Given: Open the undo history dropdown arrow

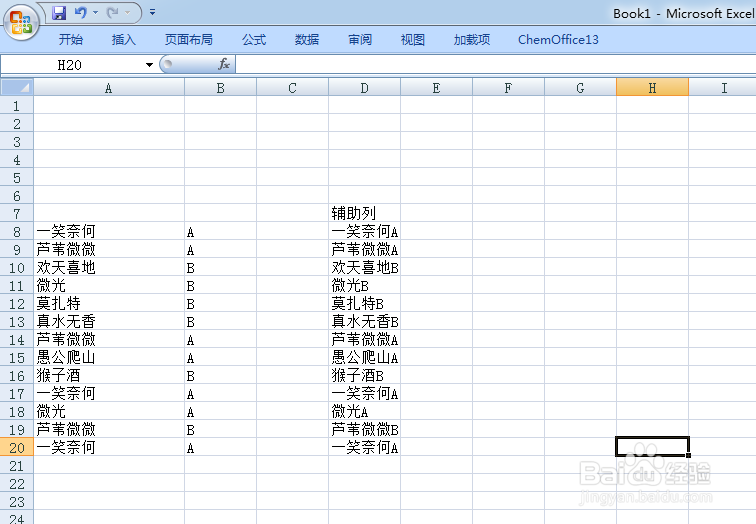Looking at the screenshot, I should 95,13.
